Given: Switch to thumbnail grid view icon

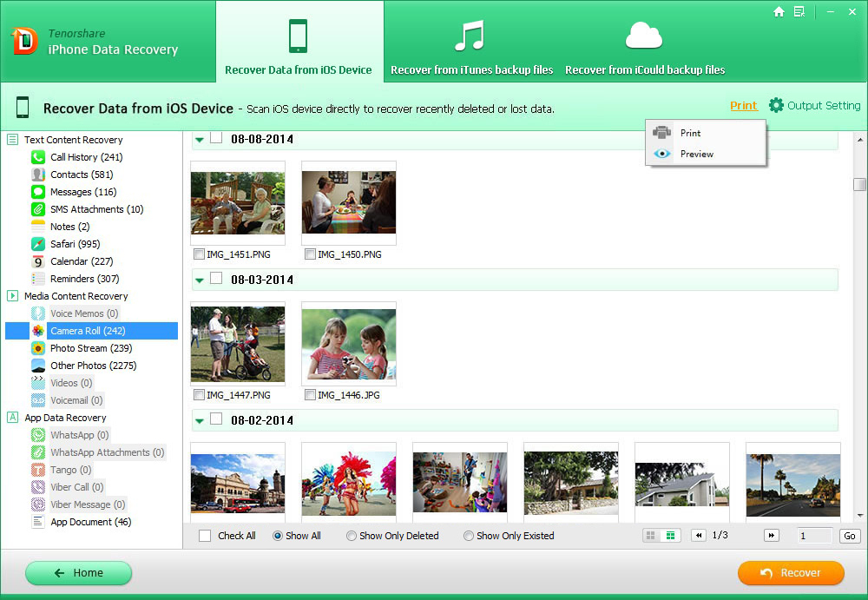Looking at the screenshot, I should coord(651,535).
